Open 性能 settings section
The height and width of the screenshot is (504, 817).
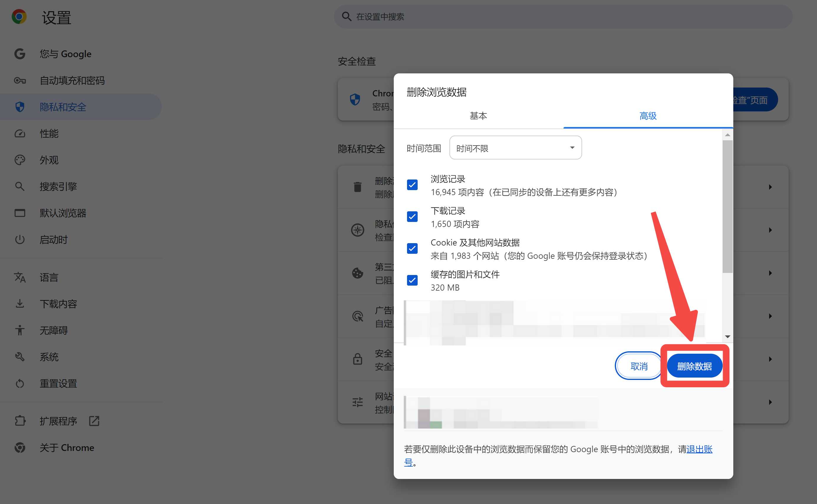point(81,134)
